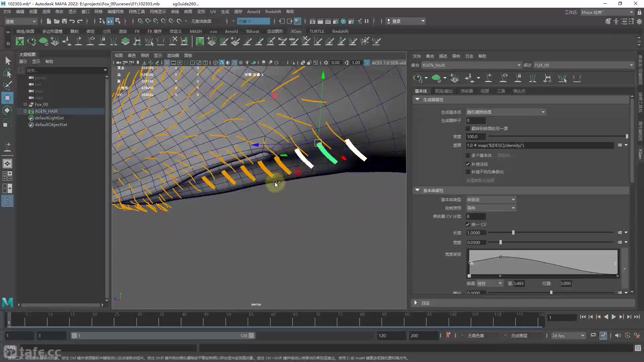Toggle playback loop mode icon
644x362 pixels.
593,335
